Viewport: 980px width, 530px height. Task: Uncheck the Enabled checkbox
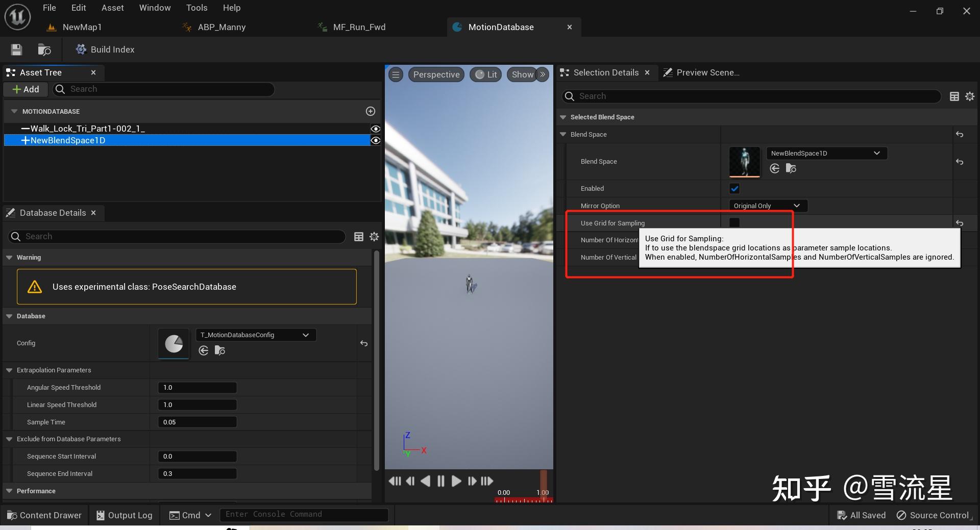[x=734, y=189]
